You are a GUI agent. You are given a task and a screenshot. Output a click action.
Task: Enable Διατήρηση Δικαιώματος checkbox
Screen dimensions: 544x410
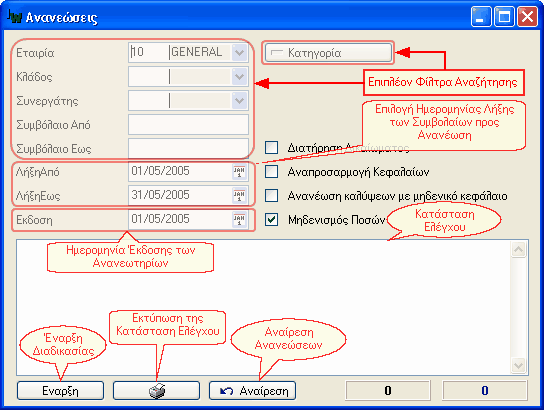point(271,147)
